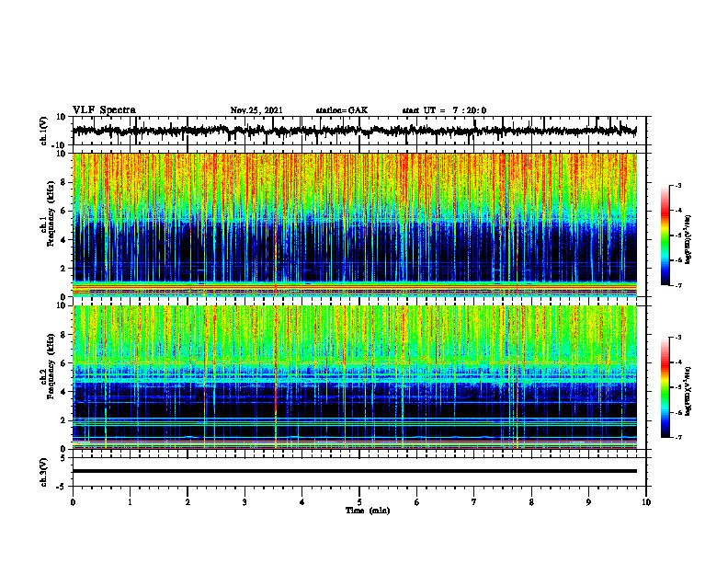Click the "Time (min)" axis label
This screenshot has height=563, width=728.
(368, 511)
